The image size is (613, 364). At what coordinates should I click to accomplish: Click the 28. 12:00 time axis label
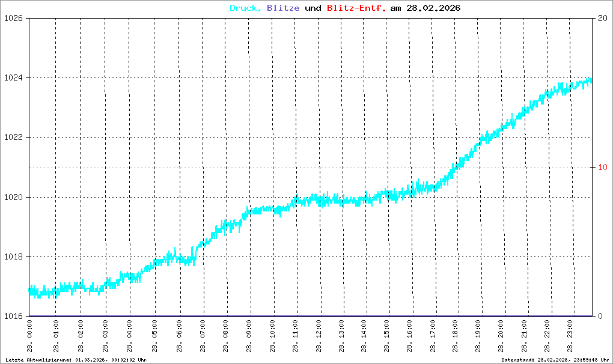(x=319, y=336)
